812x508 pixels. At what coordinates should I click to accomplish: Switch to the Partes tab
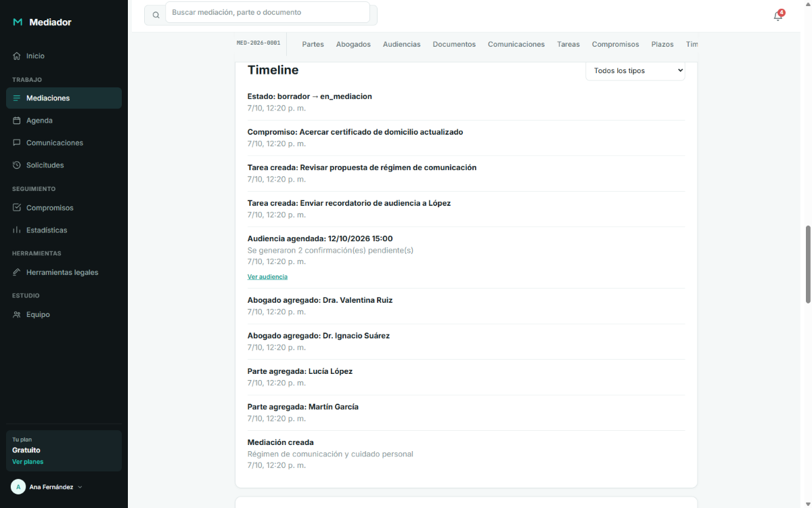[x=313, y=44]
